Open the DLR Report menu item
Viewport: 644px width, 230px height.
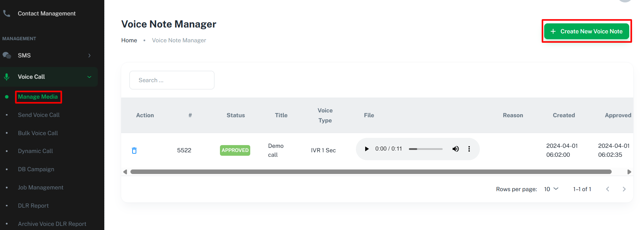33,206
